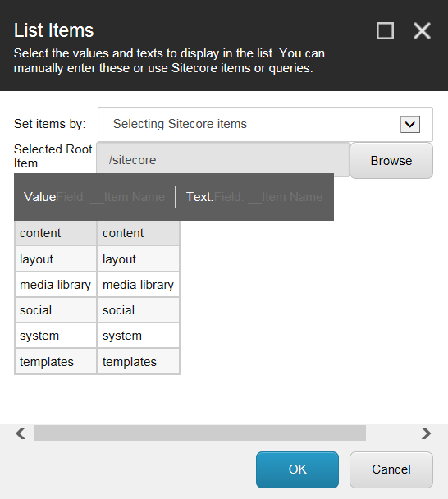Click the horizontal scrollbar thumb
Viewport: 448px width, 499px height.
[200, 433]
